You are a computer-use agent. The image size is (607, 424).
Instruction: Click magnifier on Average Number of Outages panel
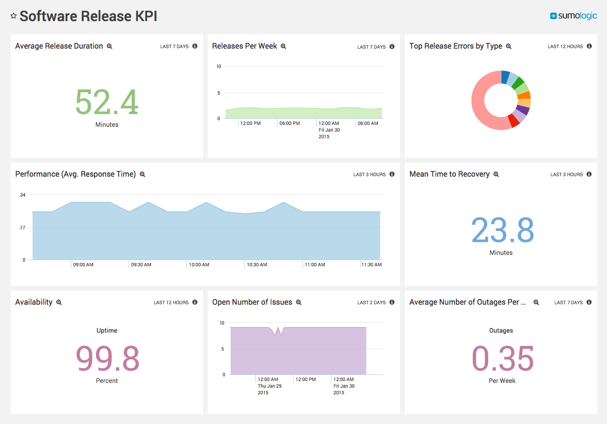(x=536, y=303)
